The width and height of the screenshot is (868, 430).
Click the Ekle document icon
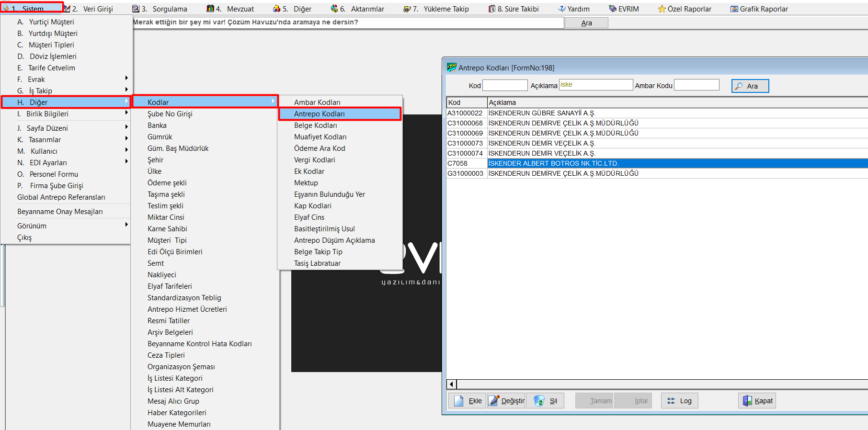pos(458,401)
